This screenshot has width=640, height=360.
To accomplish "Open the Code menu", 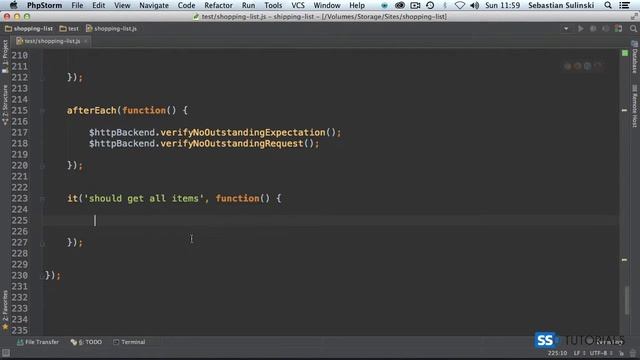I will 187,5.
